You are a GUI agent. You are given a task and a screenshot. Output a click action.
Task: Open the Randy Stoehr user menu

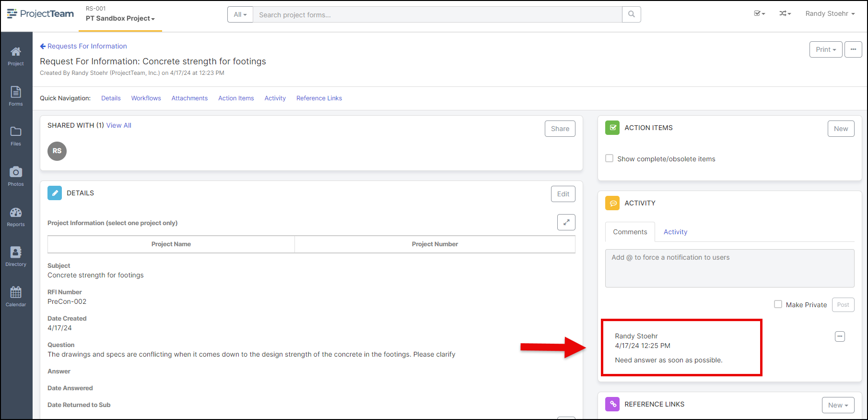(830, 13)
